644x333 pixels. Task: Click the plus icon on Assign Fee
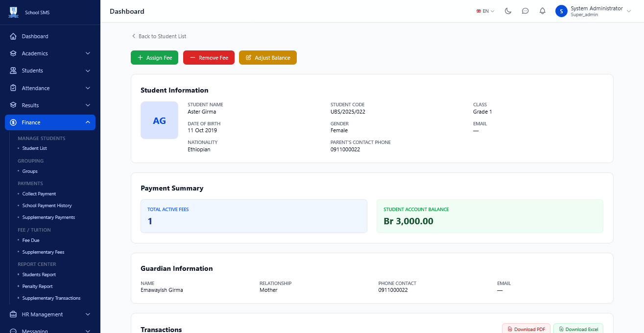click(x=140, y=58)
